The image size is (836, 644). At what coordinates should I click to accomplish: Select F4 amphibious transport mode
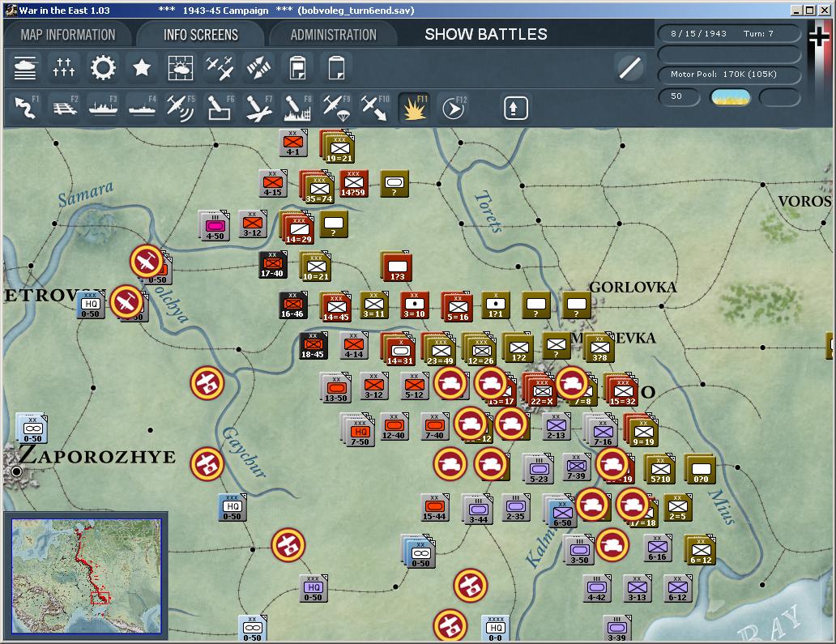coord(142,108)
